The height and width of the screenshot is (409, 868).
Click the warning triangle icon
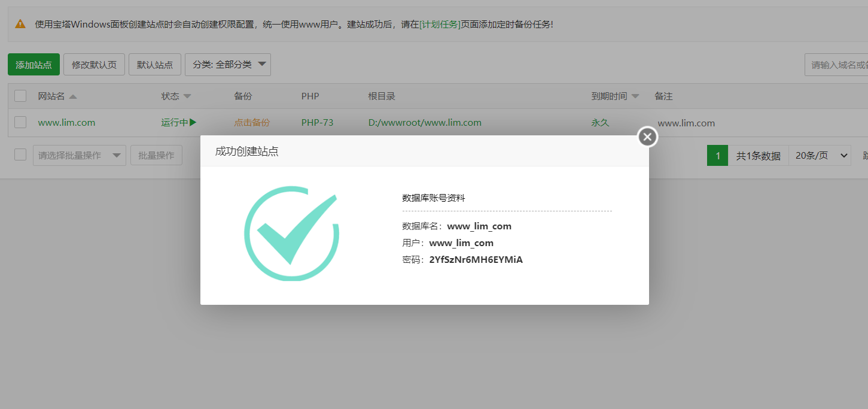(20, 24)
